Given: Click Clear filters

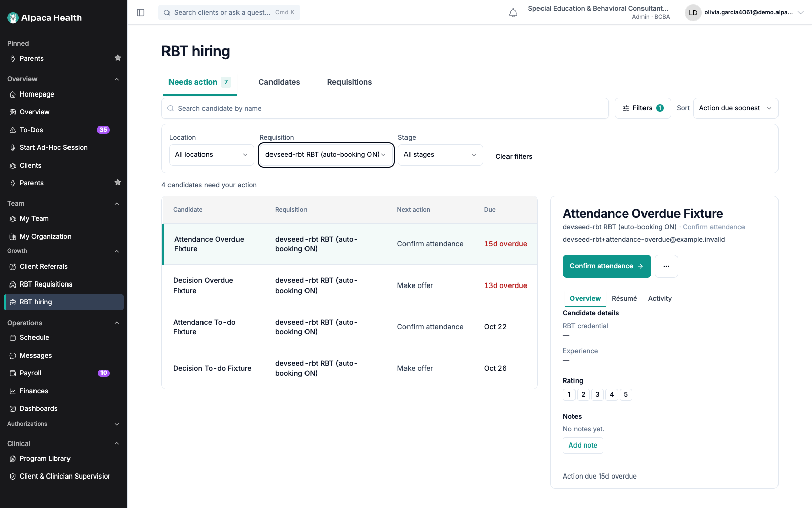Looking at the screenshot, I should tap(514, 156).
